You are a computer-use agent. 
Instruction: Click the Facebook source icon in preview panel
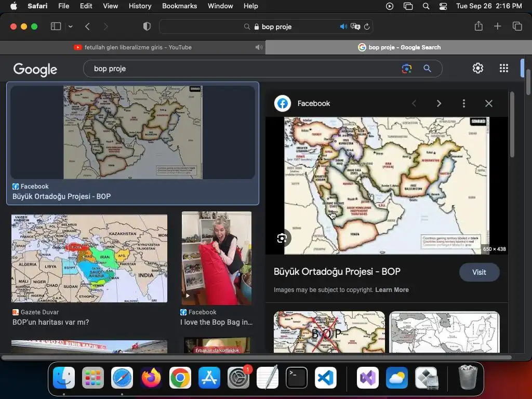283,103
